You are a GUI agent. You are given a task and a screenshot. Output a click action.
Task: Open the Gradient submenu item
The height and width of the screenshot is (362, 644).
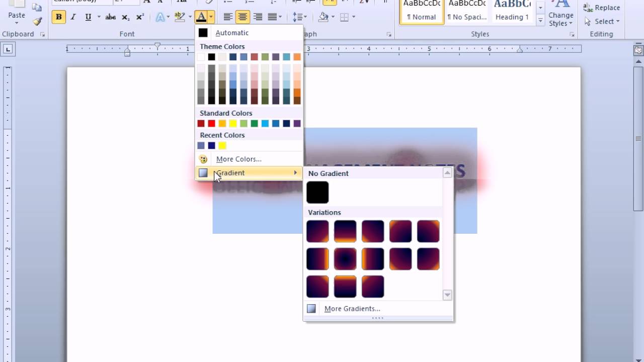tap(249, 173)
